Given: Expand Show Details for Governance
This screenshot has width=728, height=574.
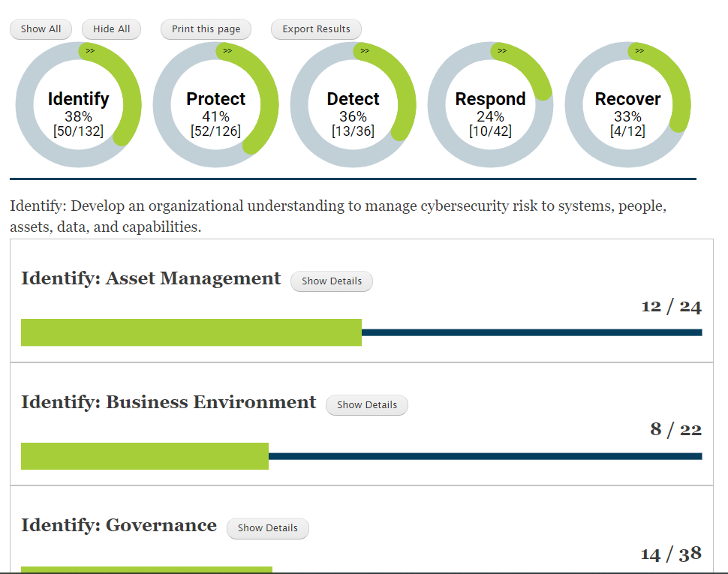Looking at the screenshot, I should [268, 528].
